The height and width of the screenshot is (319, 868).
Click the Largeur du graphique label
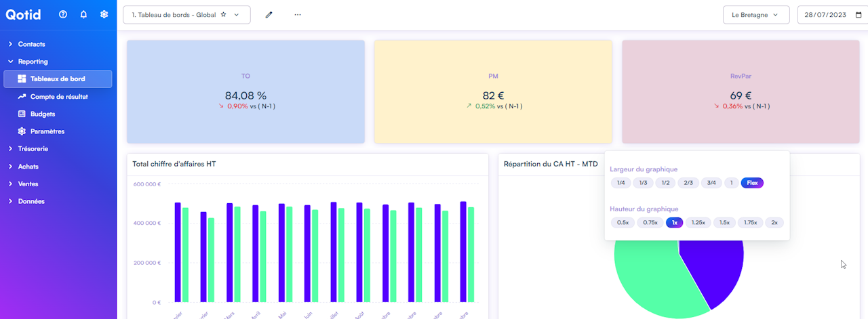644,169
